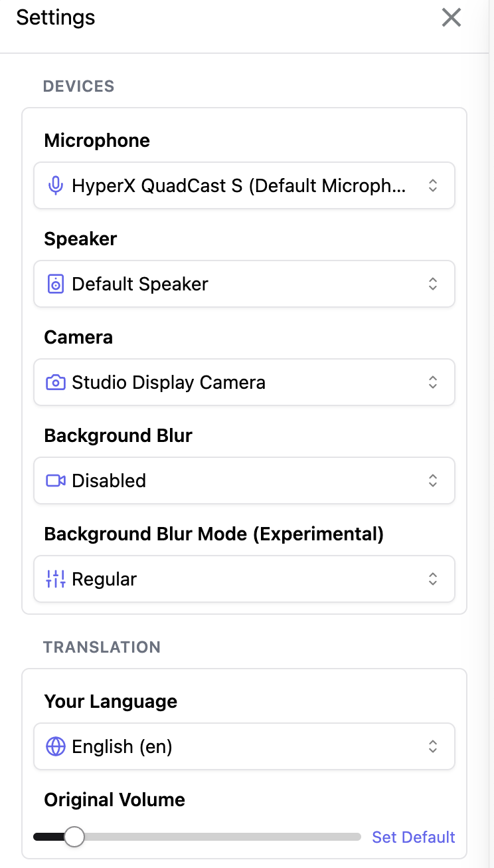Click the English (en) language text
The width and height of the screenshot is (494, 868).
tap(122, 746)
